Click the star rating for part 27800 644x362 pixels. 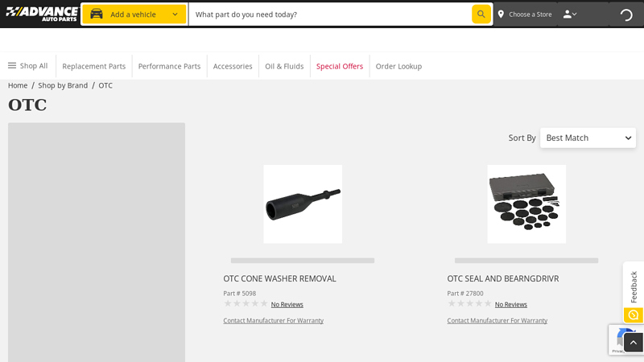(x=469, y=304)
